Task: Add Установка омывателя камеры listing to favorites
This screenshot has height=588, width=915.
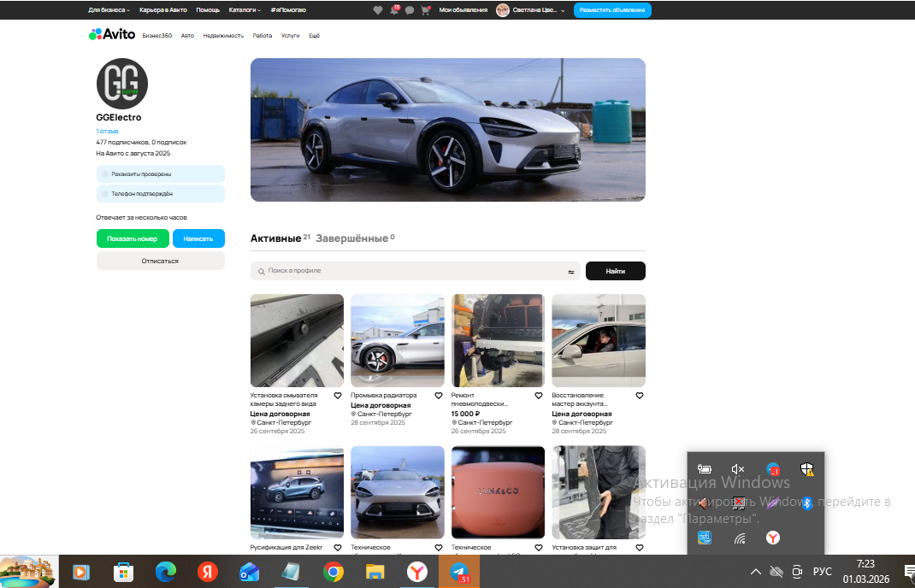Action: click(x=338, y=396)
